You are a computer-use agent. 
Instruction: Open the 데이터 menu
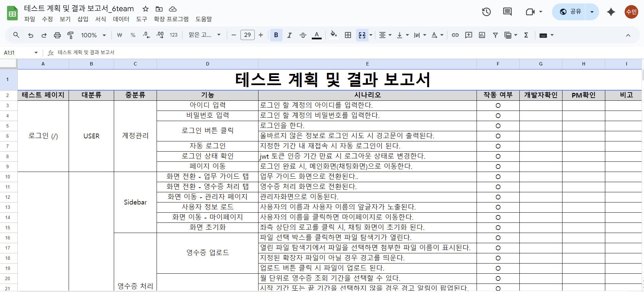121,19
